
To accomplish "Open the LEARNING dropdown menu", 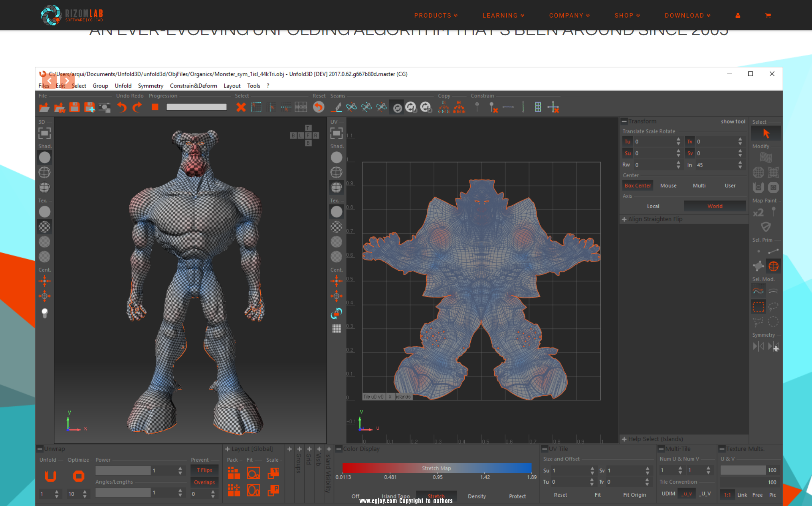I will [x=503, y=16].
